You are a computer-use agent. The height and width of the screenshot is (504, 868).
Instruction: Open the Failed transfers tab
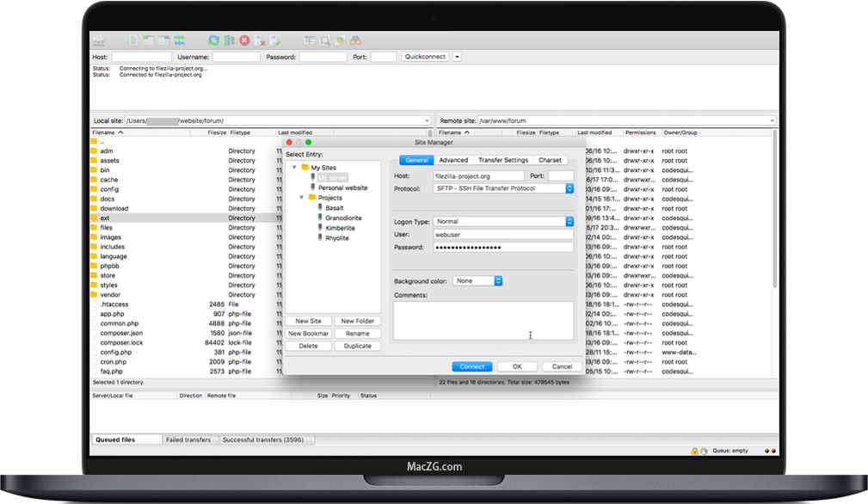point(188,439)
